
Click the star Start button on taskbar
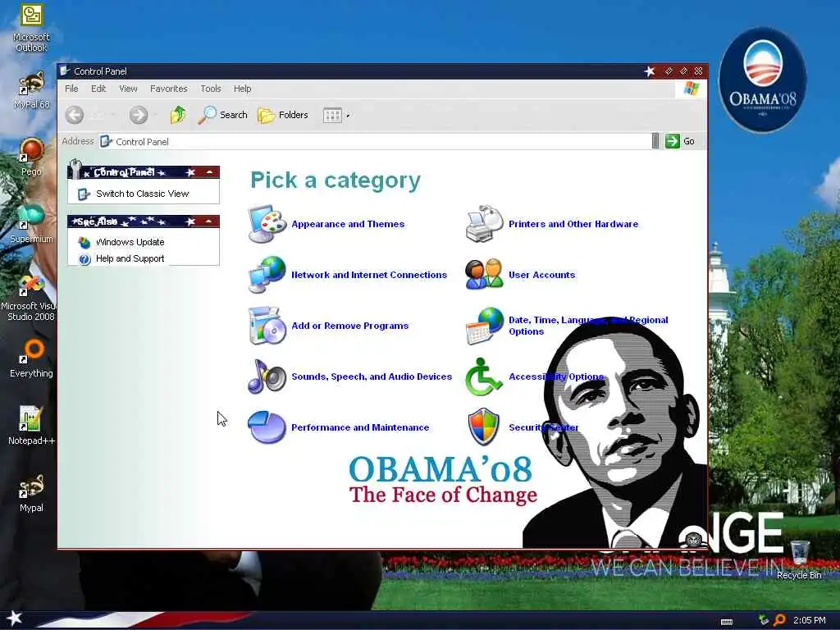(x=14, y=619)
